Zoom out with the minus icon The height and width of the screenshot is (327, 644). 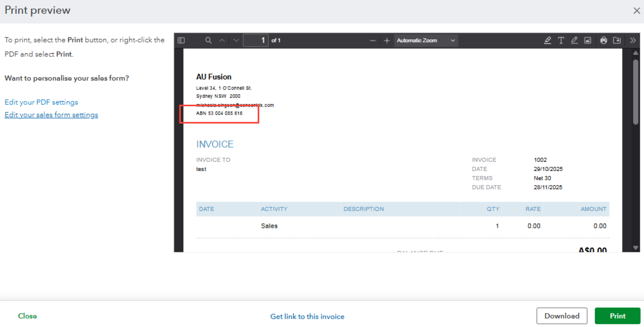pyautogui.click(x=373, y=41)
